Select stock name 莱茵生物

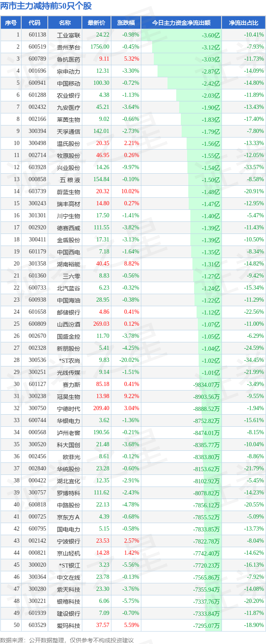click(69, 120)
